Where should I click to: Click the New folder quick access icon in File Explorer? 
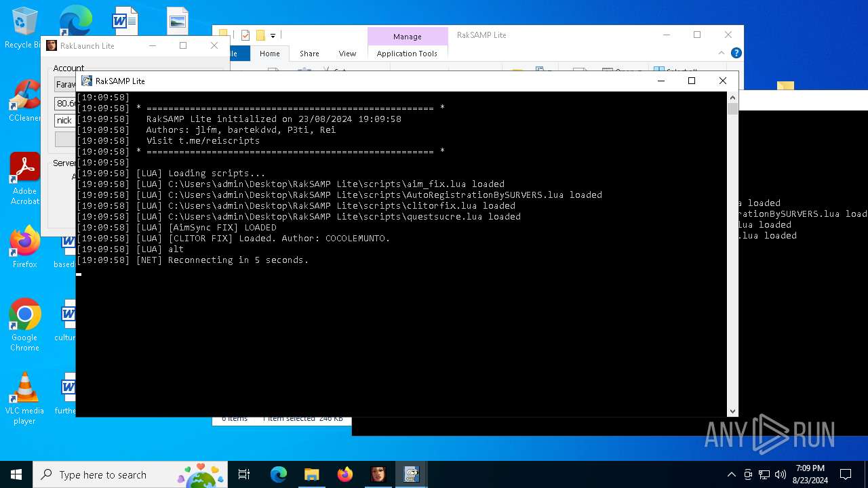(x=260, y=35)
